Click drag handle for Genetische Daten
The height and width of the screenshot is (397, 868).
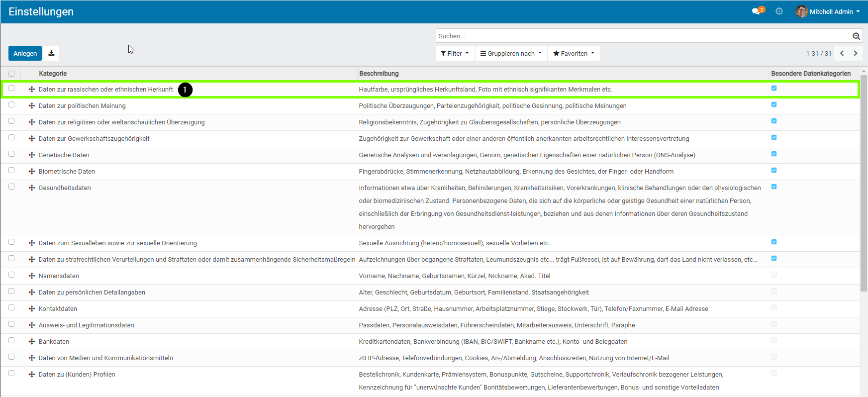(x=32, y=155)
